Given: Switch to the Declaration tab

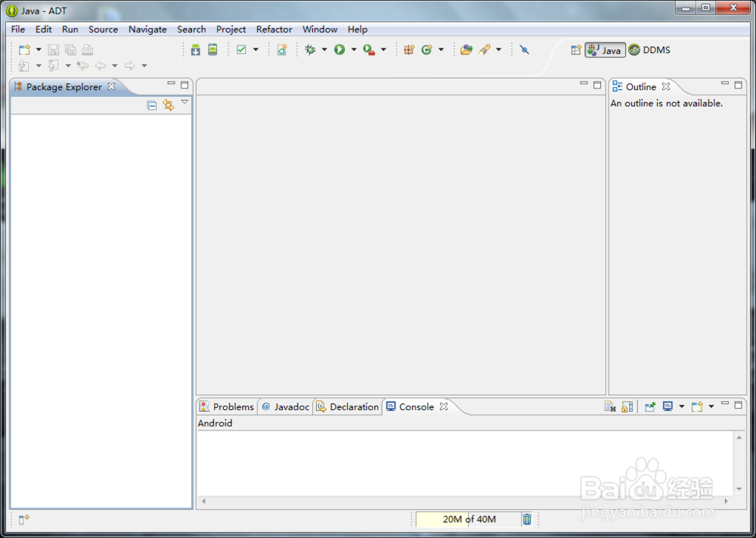Looking at the screenshot, I should click(347, 407).
